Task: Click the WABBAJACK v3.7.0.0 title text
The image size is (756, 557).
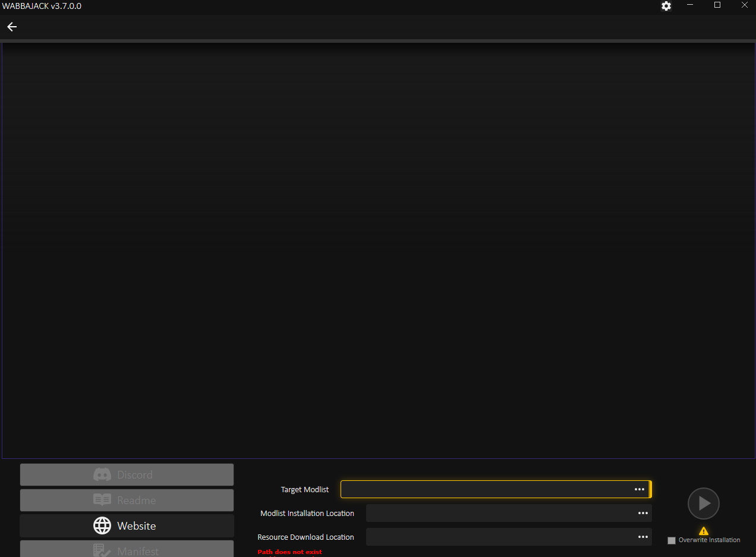Action: pyautogui.click(x=42, y=6)
